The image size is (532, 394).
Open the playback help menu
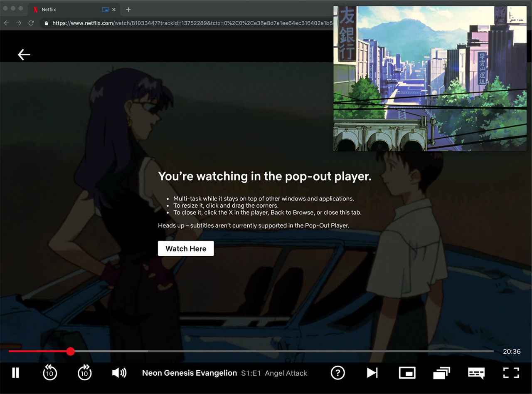point(338,373)
